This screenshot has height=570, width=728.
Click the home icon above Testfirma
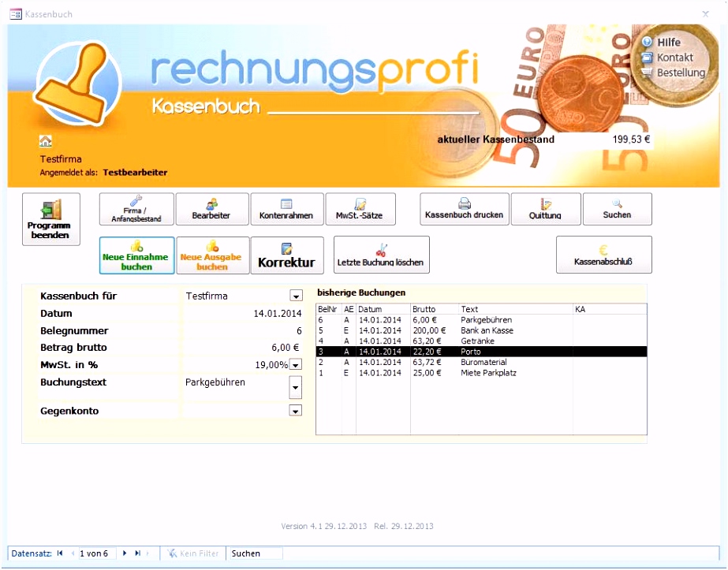click(x=46, y=140)
